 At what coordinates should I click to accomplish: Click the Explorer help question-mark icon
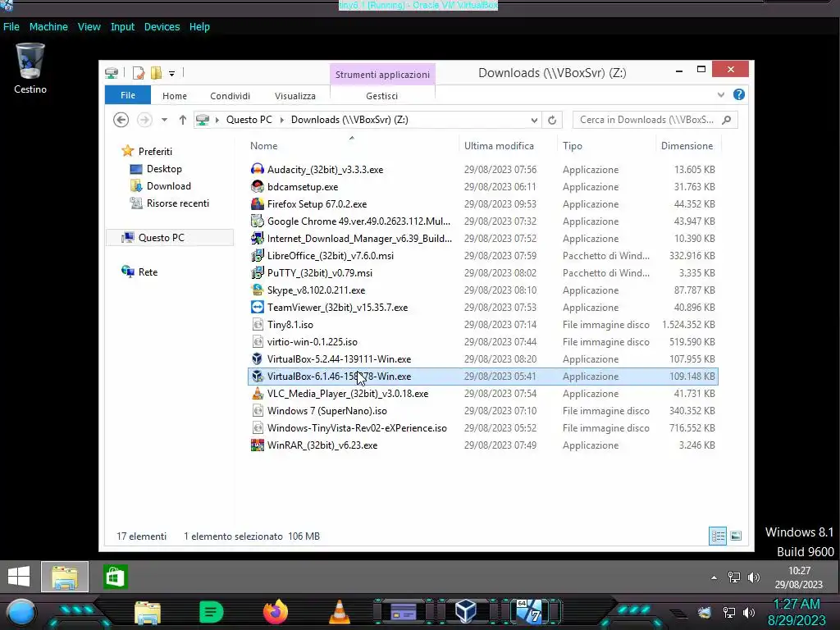coord(739,95)
